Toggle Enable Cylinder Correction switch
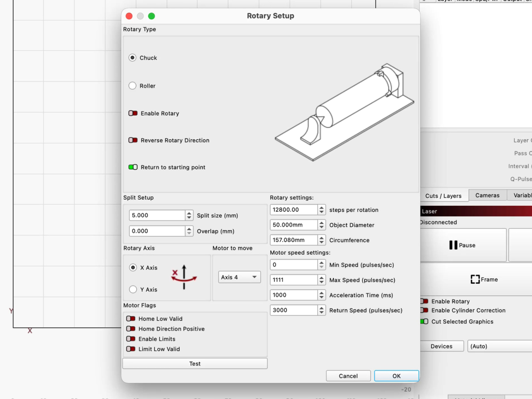The width and height of the screenshot is (532, 399). click(424, 310)
